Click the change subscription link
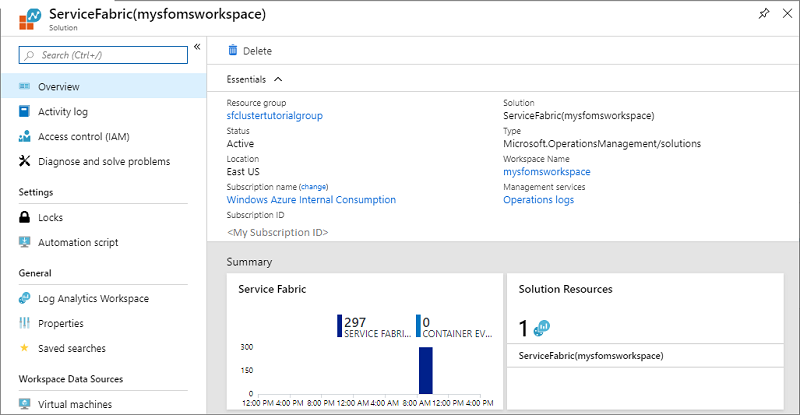Image resolution: width=800 pixels, height=415 pixels. (x=314, y=186)
